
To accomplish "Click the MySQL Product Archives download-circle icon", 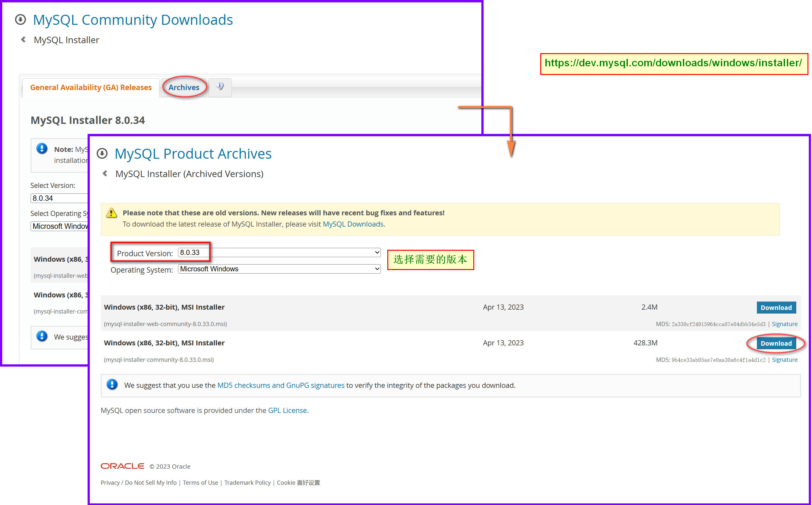I will 102,154.
